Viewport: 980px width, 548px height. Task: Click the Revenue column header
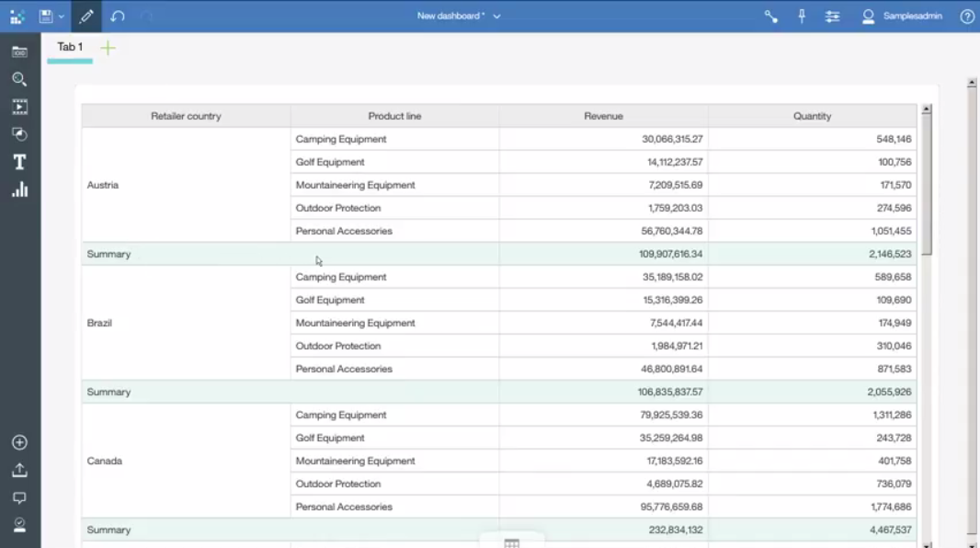coord(603,116)
